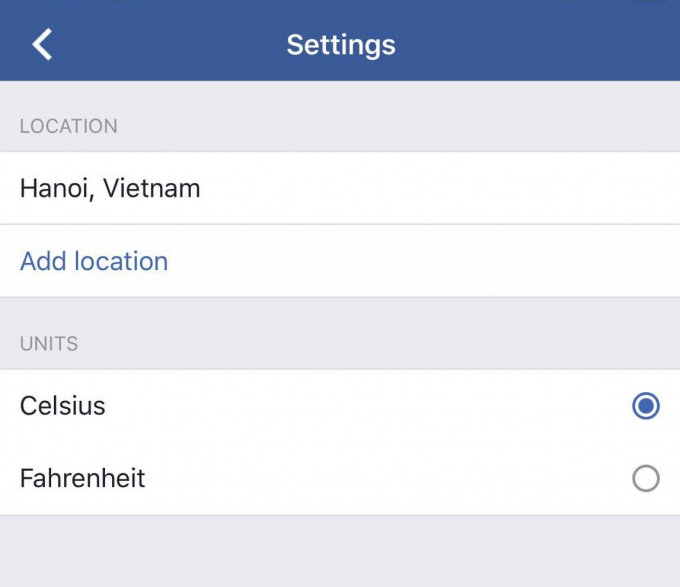Image resolution: width=680 pixels, height=587 pixels.
Task: Click blue header bar right of Settings
Action: pyautogui.click(x=540, y=45)
